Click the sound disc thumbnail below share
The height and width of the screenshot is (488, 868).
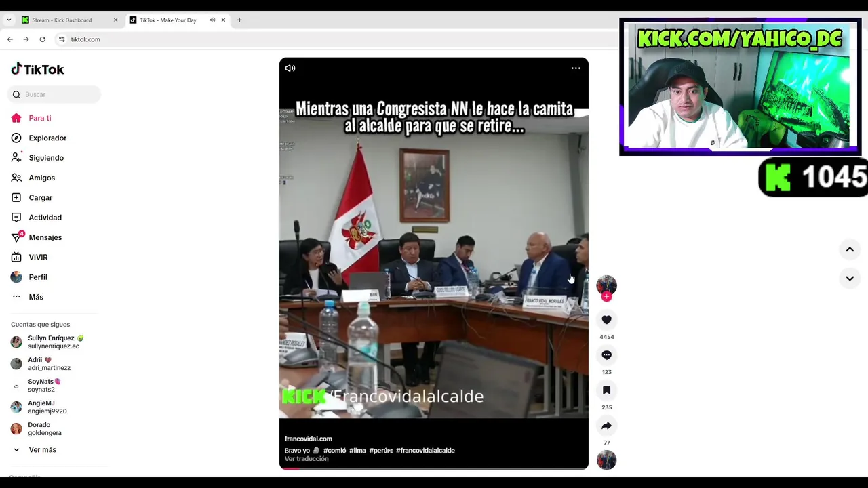click(606, 460)
